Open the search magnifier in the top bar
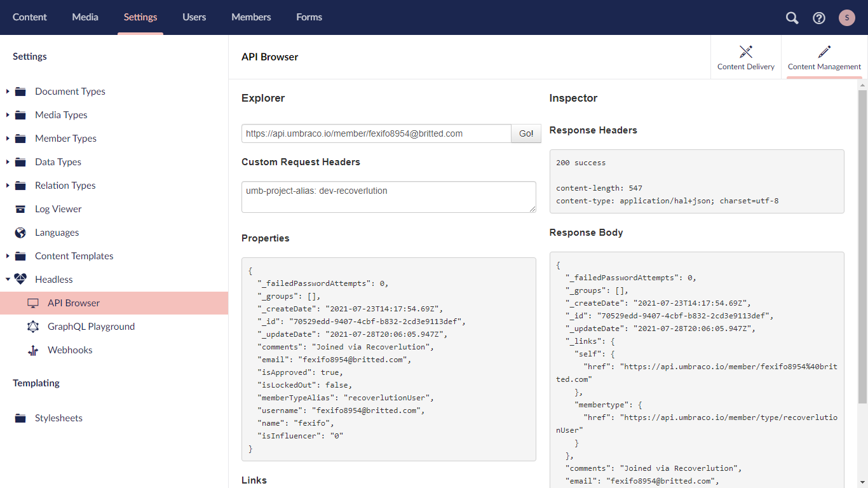The height and width of the screenshot is (488, 868). 792,18
